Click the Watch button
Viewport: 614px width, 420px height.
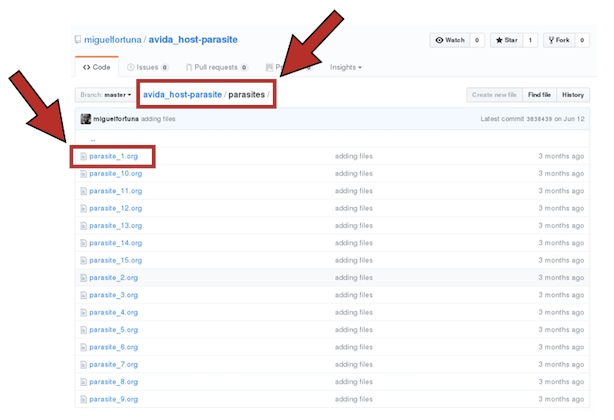coord(450,40)
